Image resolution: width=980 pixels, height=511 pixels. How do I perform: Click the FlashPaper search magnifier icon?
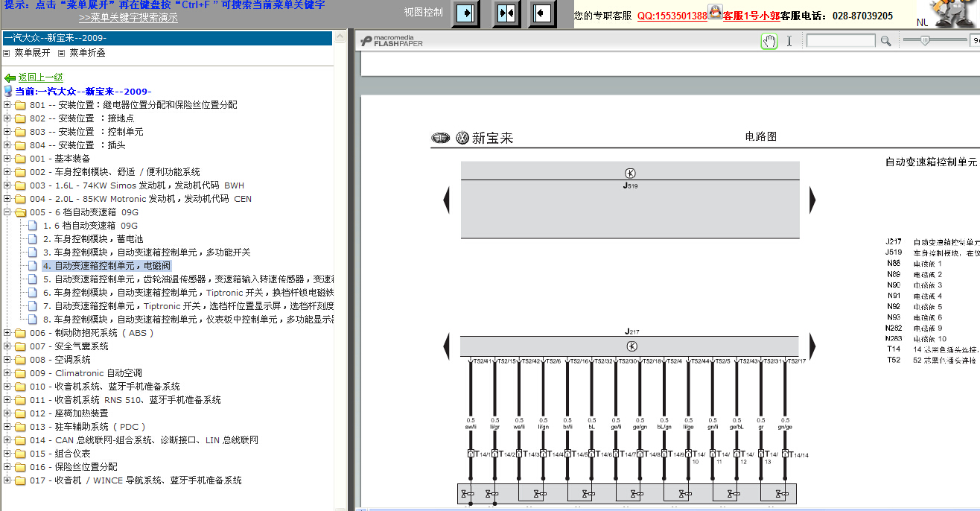(x=885, y=41)
